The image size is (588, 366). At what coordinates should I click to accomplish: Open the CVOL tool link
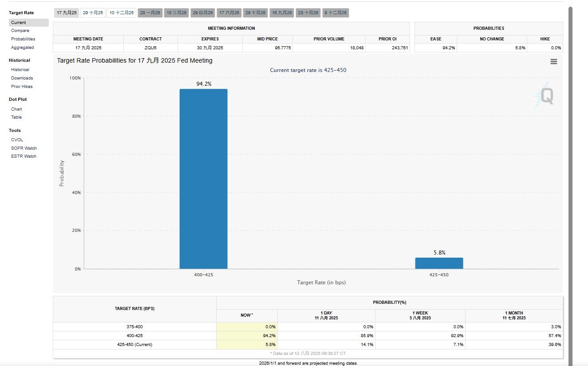[x=17, y=140]
